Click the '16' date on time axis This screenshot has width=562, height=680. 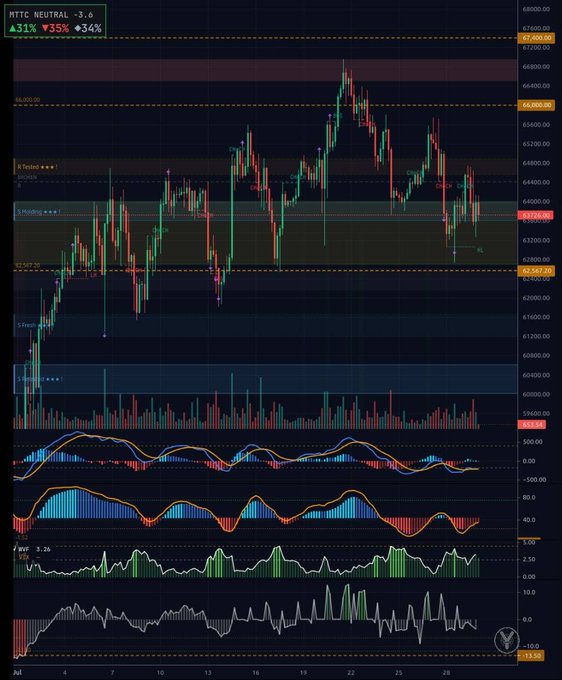coord(255,673)
